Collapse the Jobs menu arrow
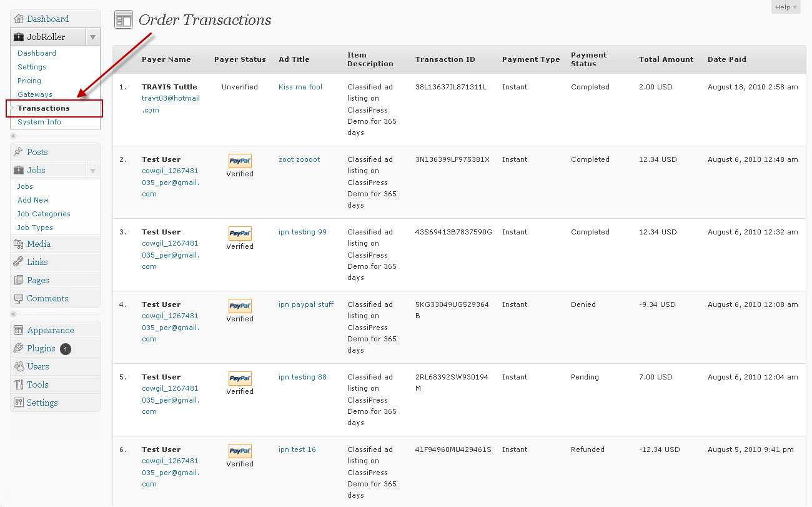Viewport: 812px width, 507px height. click(92, 170)
